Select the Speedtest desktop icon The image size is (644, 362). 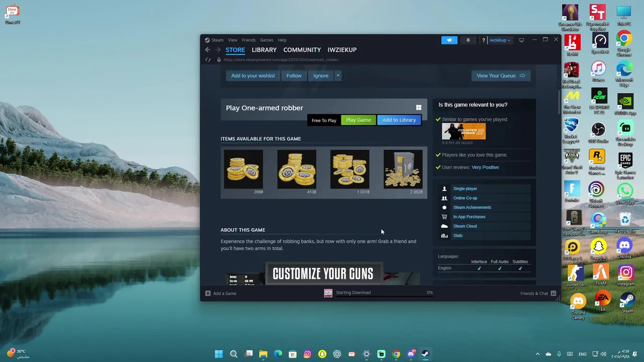(600, 44)
